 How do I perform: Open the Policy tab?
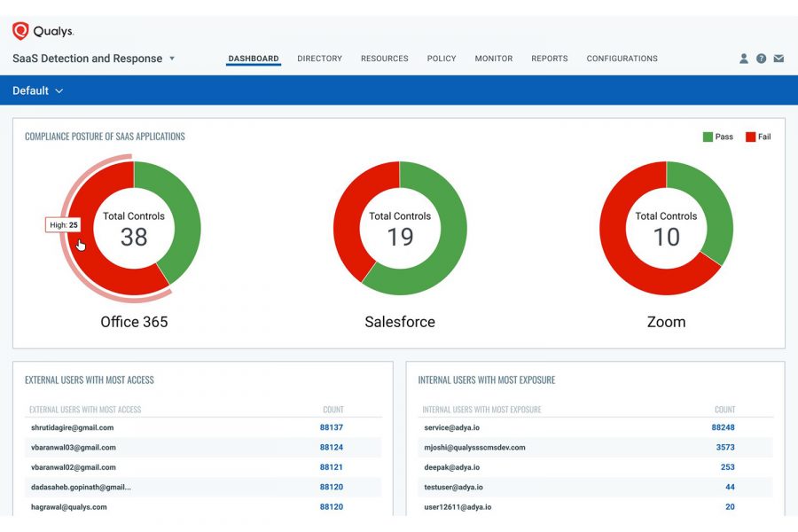pyautogui.click(x=442, y=59)
